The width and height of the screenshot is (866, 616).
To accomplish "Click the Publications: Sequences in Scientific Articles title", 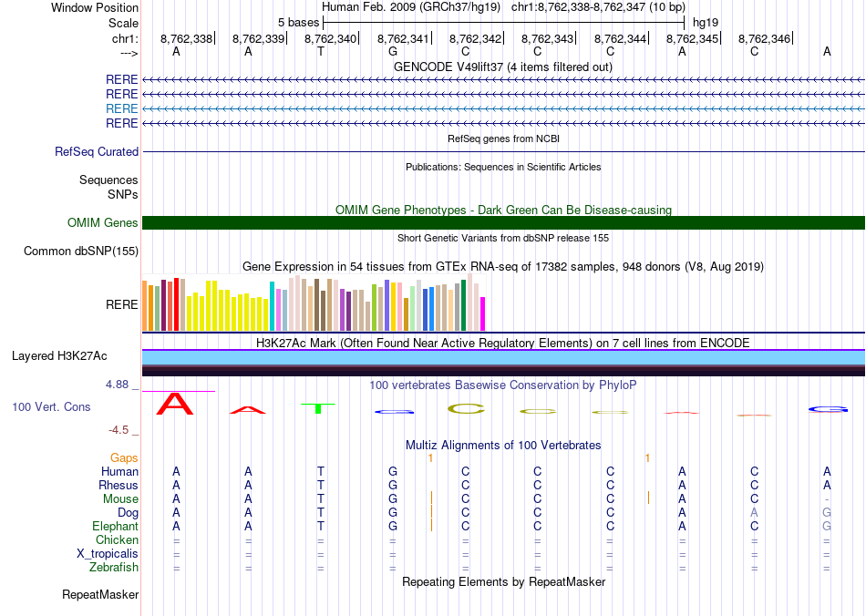I will click(x=503, y=167).
